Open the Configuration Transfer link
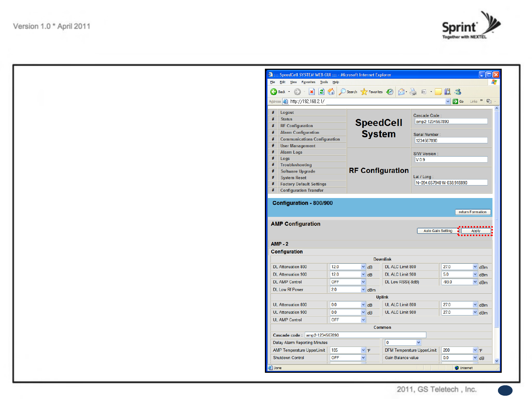 click(x=302, y=190)
